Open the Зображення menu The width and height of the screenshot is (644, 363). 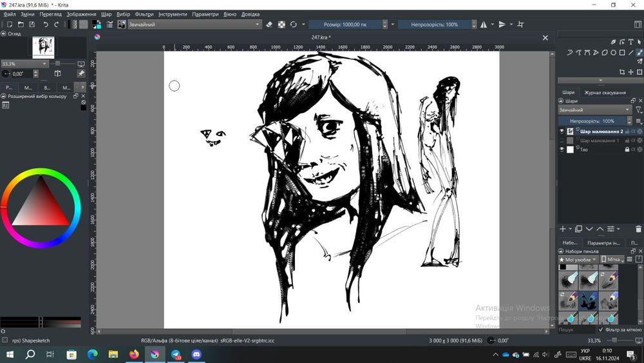[x=81, y=14]
